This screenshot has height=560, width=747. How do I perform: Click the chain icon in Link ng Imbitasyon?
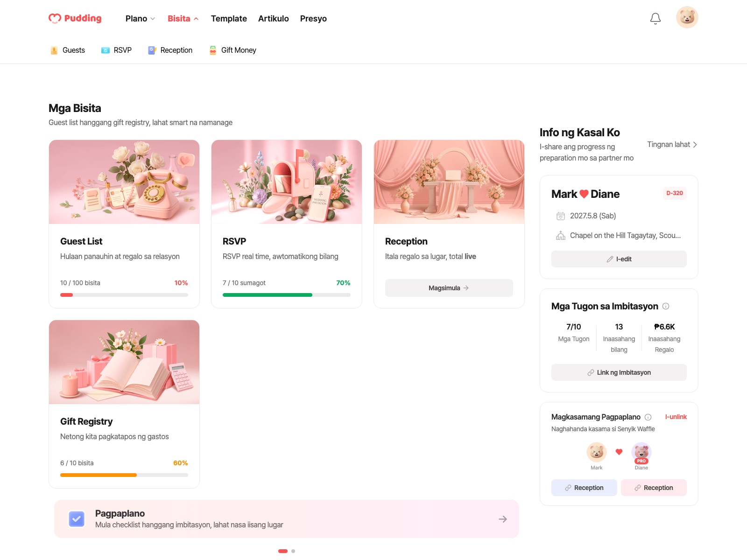(591, 372)
